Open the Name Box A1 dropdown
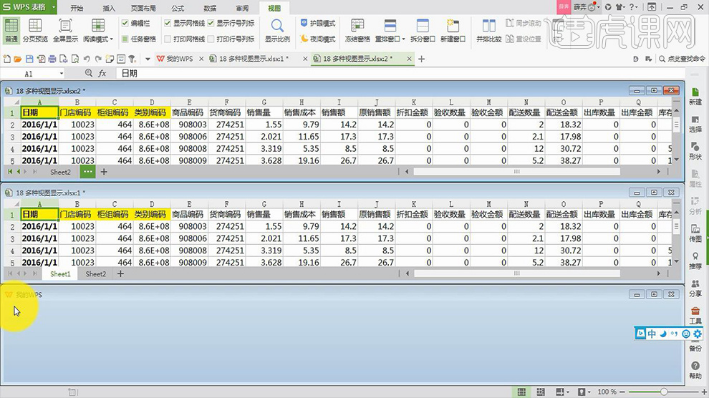Screen dimensions: 709x399 coord(61,74)
